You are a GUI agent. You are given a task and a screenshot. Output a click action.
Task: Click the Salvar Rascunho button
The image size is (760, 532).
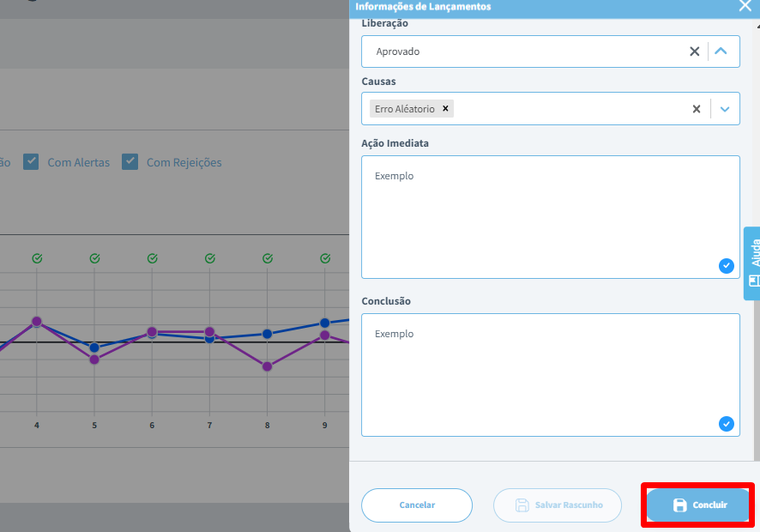click(x=559, y=505)
